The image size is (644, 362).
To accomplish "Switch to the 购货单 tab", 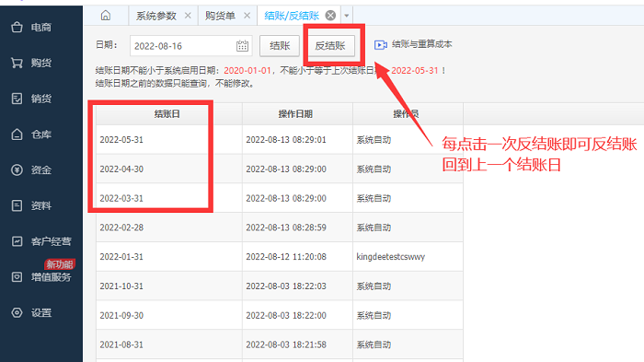I will 220,16.
